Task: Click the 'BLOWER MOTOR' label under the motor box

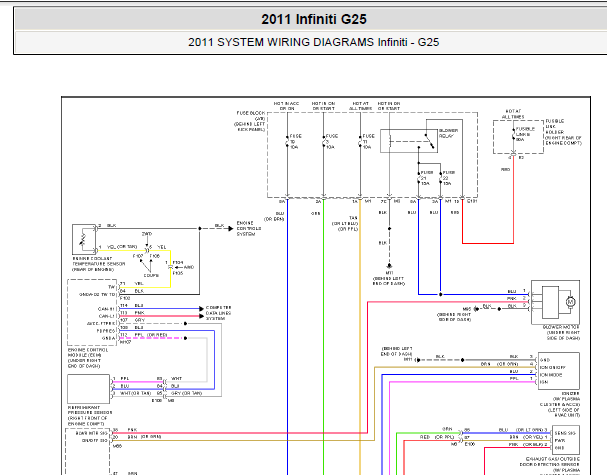Action: tap(561, 327)
